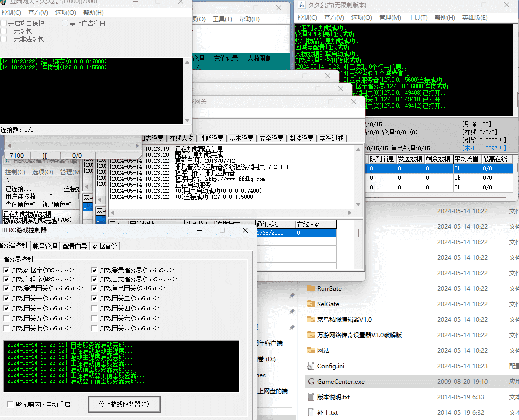Click the 版本说明.txt document icon
Viewport: 519px width, 420px height.
tap(311, 397)
